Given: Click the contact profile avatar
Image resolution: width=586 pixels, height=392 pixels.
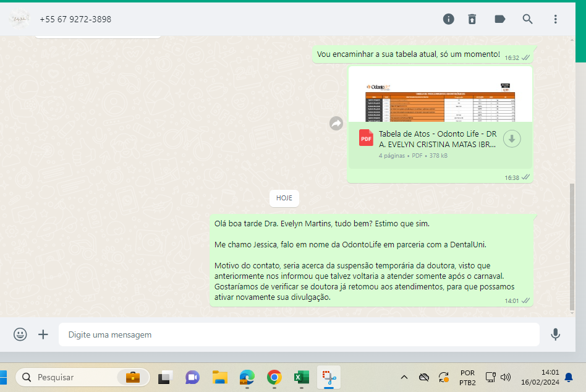Looking at the screenshot, I should tap(19, 19).
